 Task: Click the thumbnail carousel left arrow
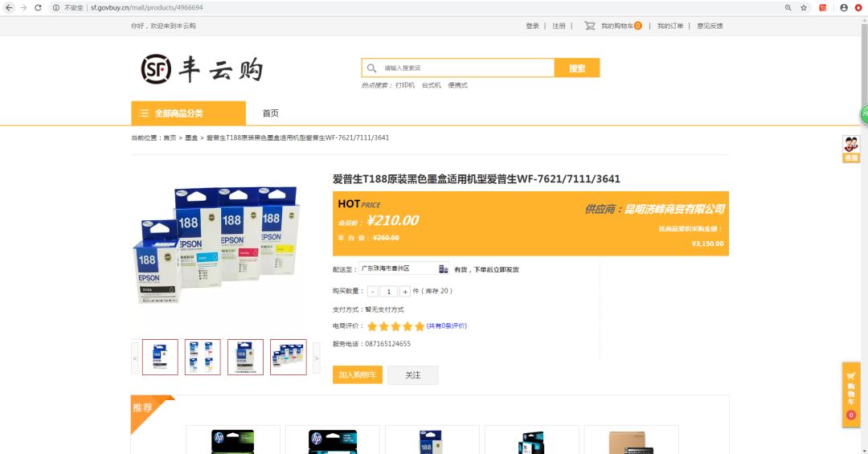134,358
